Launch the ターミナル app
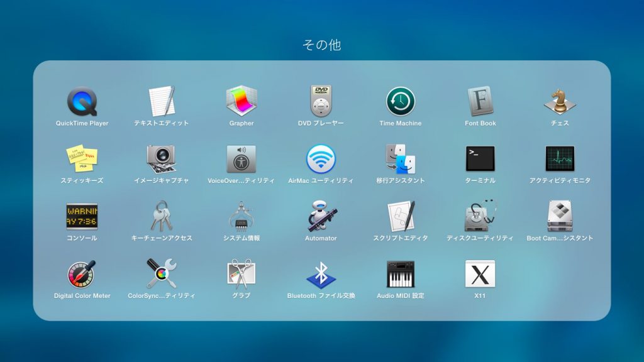The width and height of the screenshot is (644, 362). (480, 158)
